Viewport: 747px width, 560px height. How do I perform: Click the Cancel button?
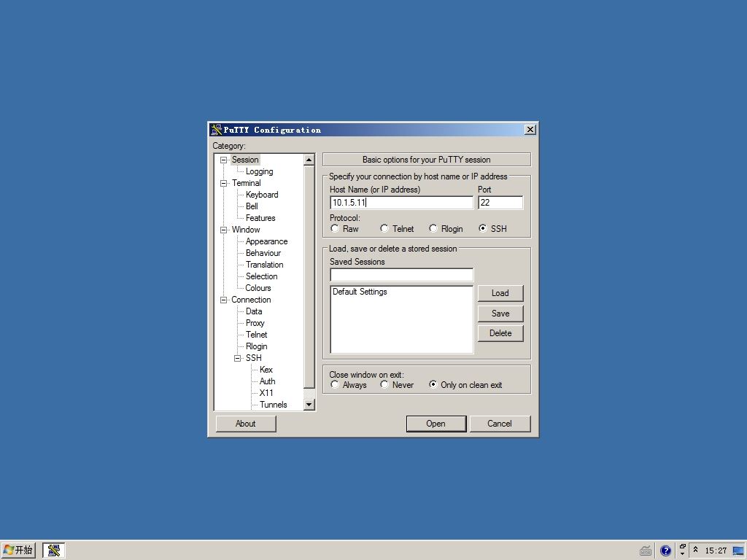[500, 424]
